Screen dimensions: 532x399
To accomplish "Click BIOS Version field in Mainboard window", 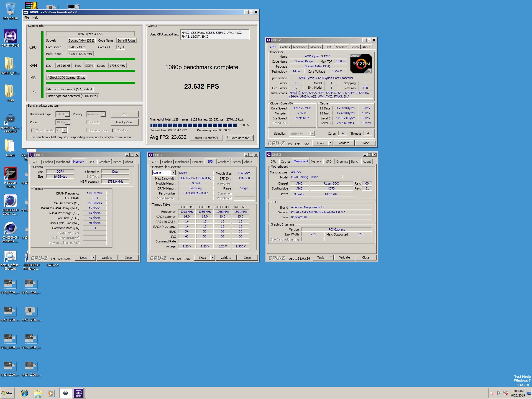I will 331,212.
